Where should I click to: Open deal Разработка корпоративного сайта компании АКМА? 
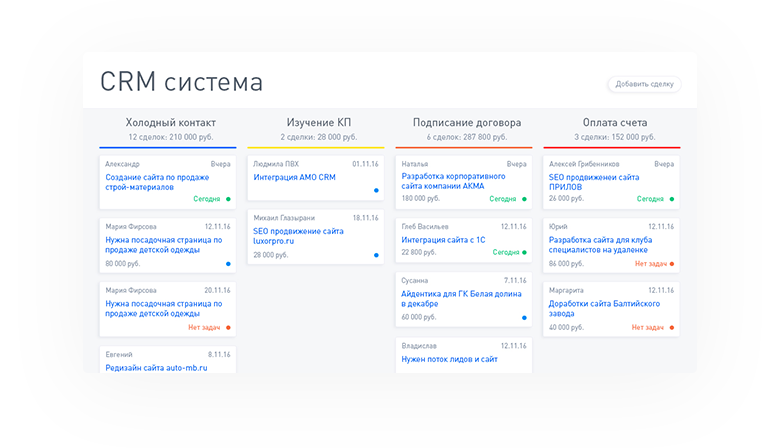tap(453, 181)
